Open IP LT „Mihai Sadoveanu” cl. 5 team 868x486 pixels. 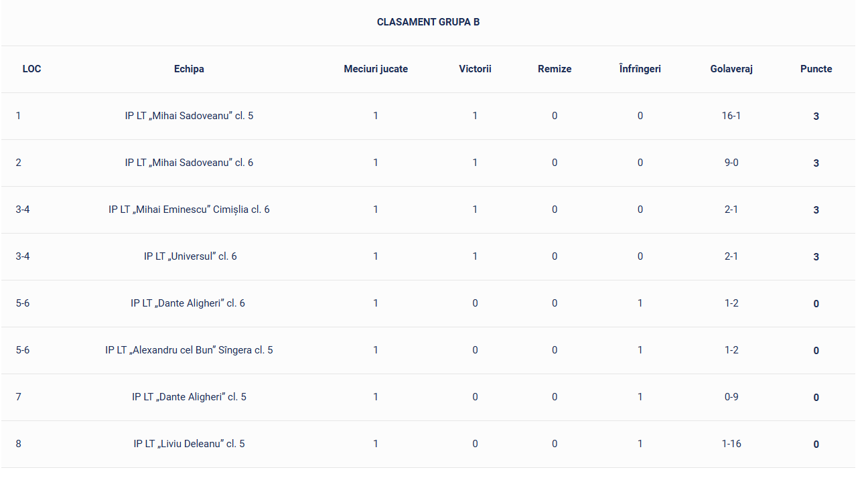(x=189, y=116)
